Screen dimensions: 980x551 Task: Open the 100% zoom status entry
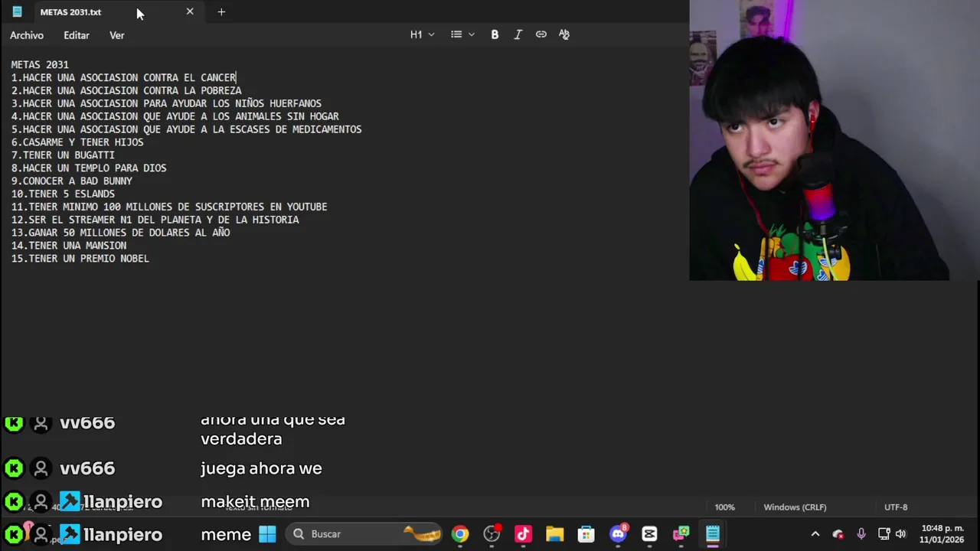724,507
